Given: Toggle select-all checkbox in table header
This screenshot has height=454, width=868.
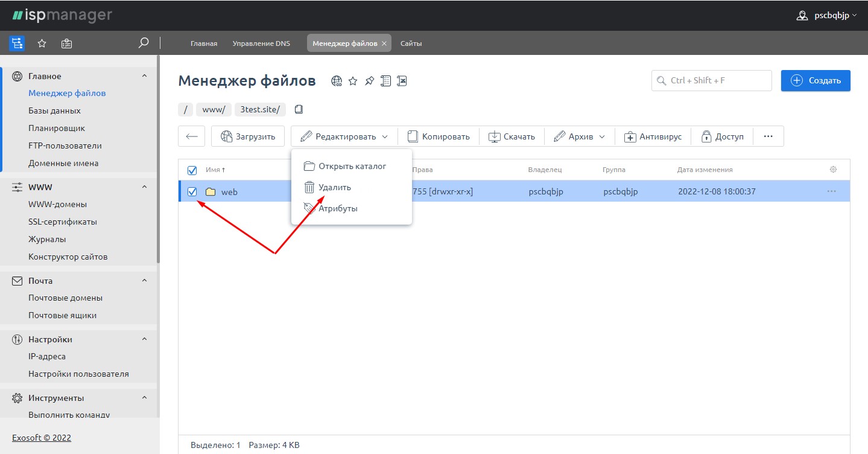Looking at the screenshot, I should (192, 170).
